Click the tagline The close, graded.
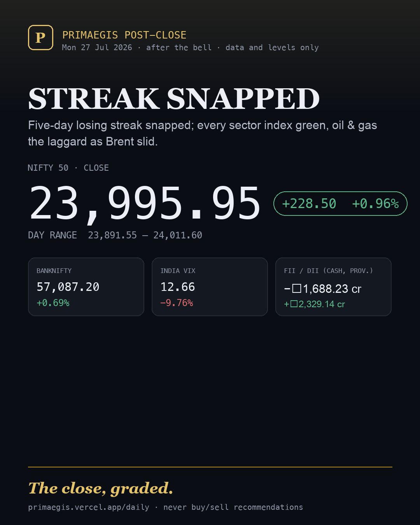 click(101, 488)
